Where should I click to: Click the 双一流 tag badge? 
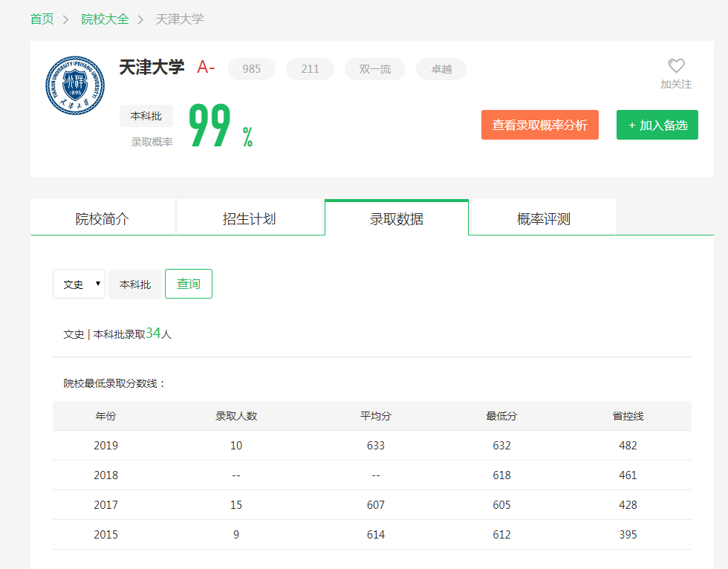(375, 69)
